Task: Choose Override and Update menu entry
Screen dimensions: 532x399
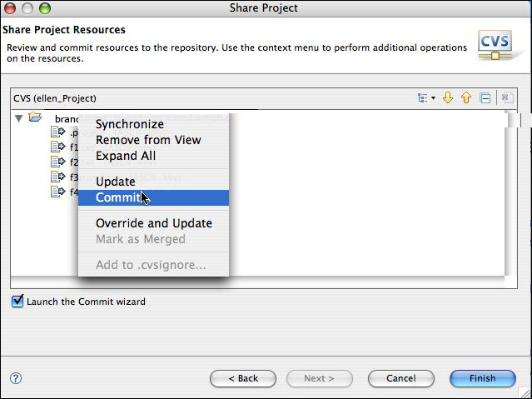Action: 153,223
